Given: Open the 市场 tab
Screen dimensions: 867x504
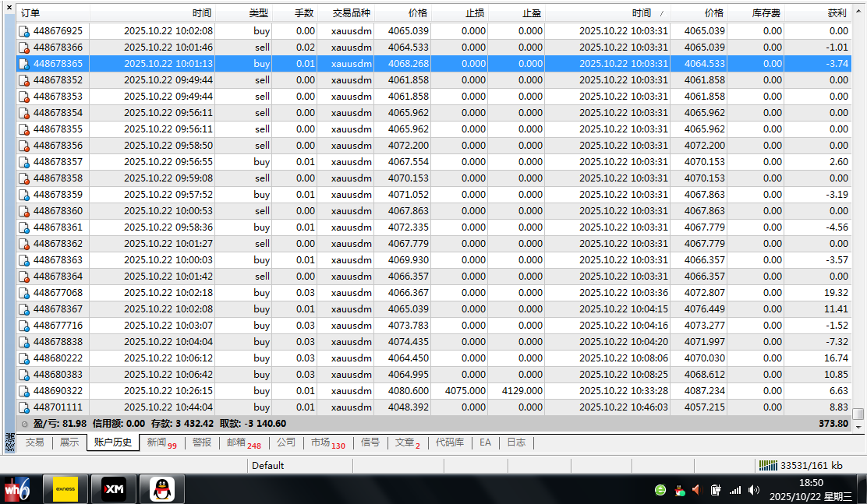Looking at the screenshot, I should point(327,442).
